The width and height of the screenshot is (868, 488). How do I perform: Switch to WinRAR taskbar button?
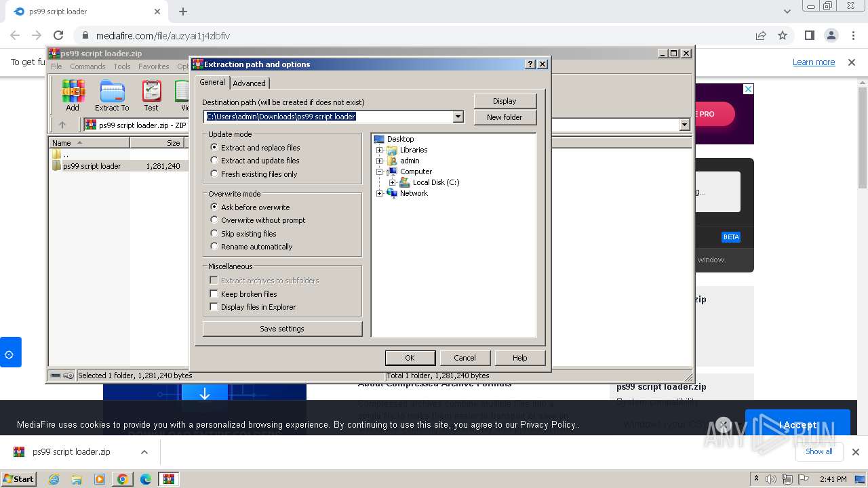click(x=169, y=479)
